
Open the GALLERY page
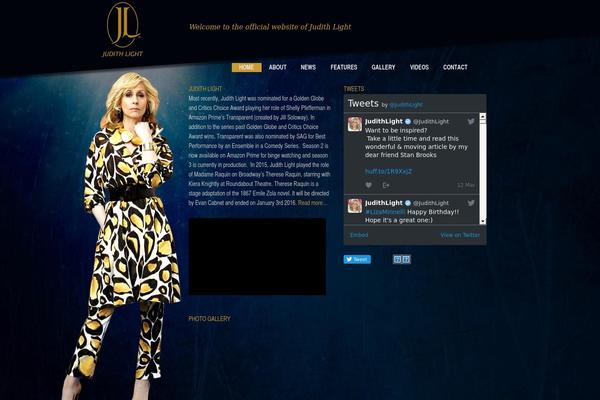383,67
